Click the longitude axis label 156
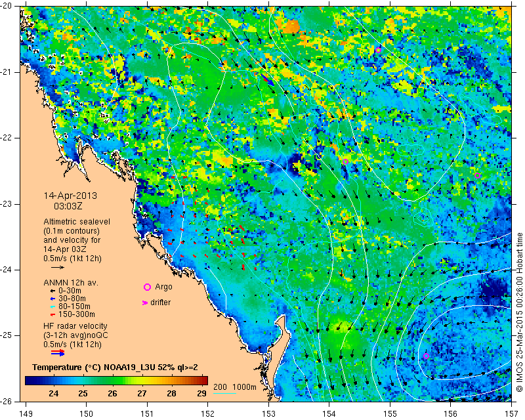The width and height of the screenshot is (525, 420). coord(451,414)
